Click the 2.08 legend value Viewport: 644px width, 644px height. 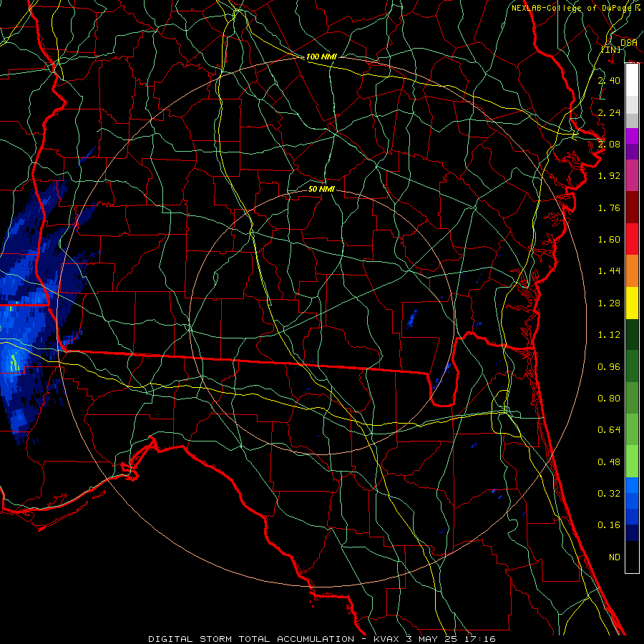tap(609, 144)
